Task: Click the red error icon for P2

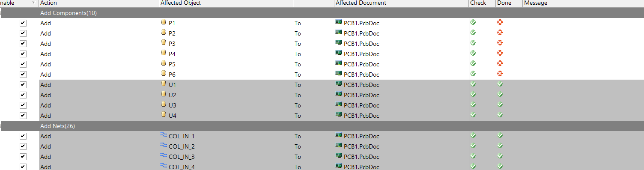Action: click(500, 33)
